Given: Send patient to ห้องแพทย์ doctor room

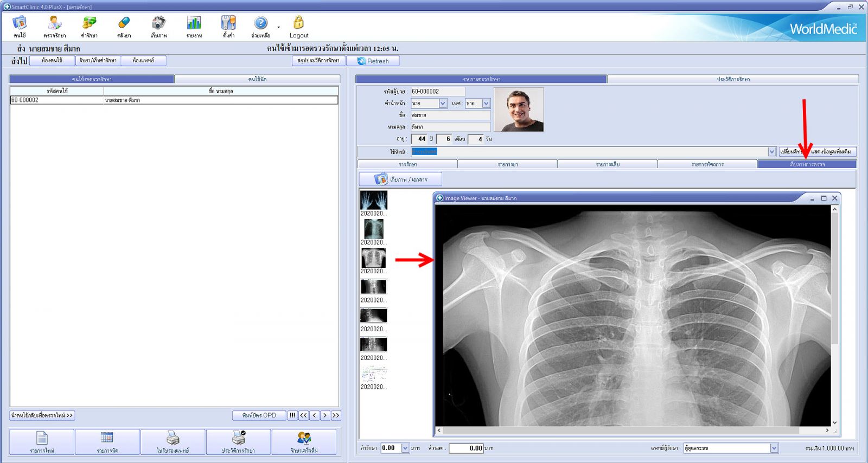Looking at the screenshot, I should [143, 61].
